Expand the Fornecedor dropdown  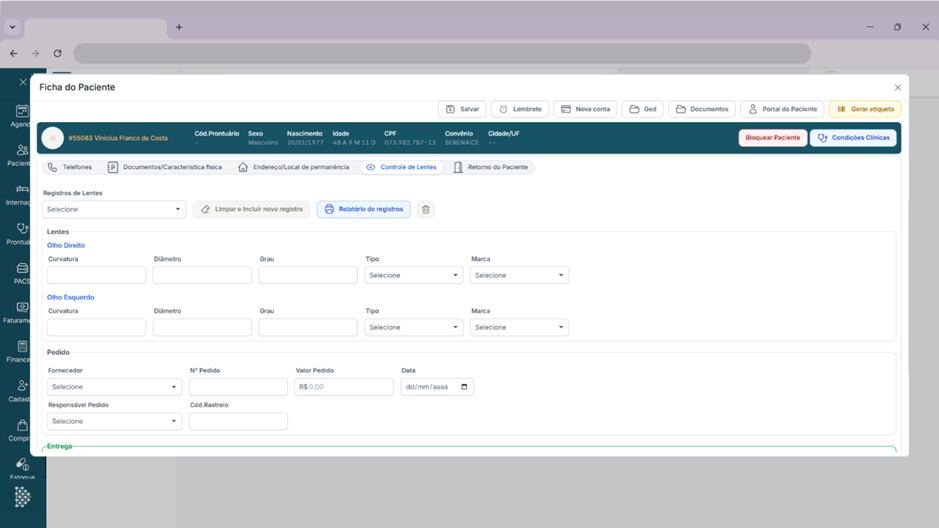click(114, 387)
